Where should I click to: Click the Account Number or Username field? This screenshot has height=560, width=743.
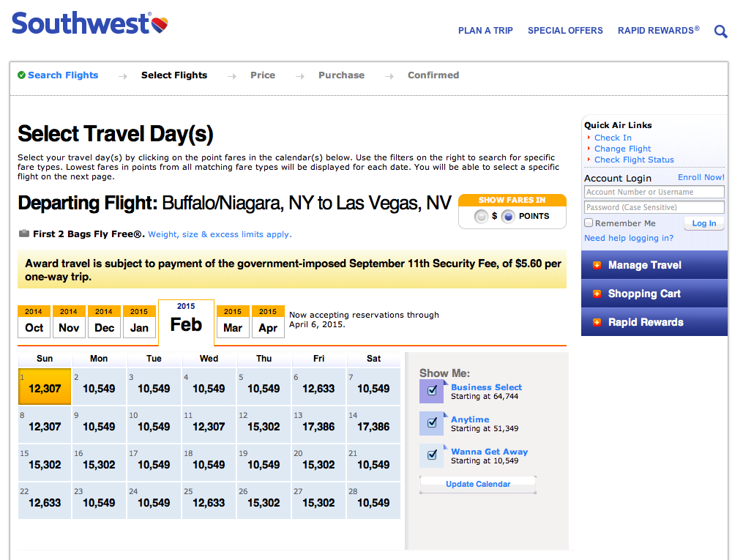pos(654,192)
